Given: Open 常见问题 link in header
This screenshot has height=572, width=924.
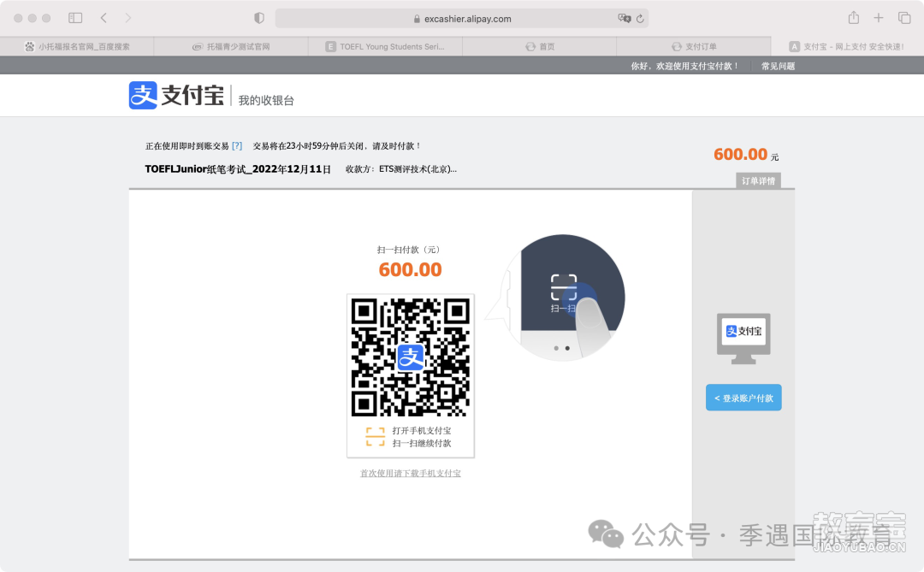Looking at the screenshot, I should click(x=778, y=66).
